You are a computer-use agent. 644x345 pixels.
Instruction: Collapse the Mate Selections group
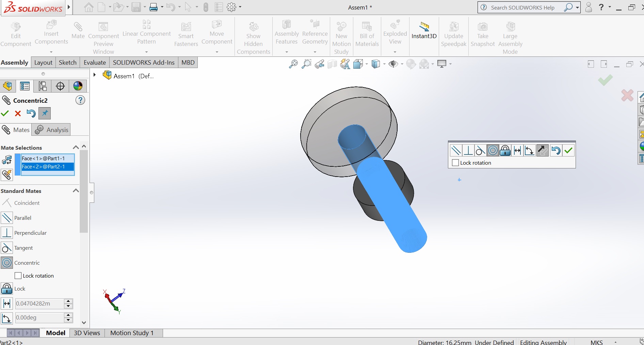click(75, 147)
